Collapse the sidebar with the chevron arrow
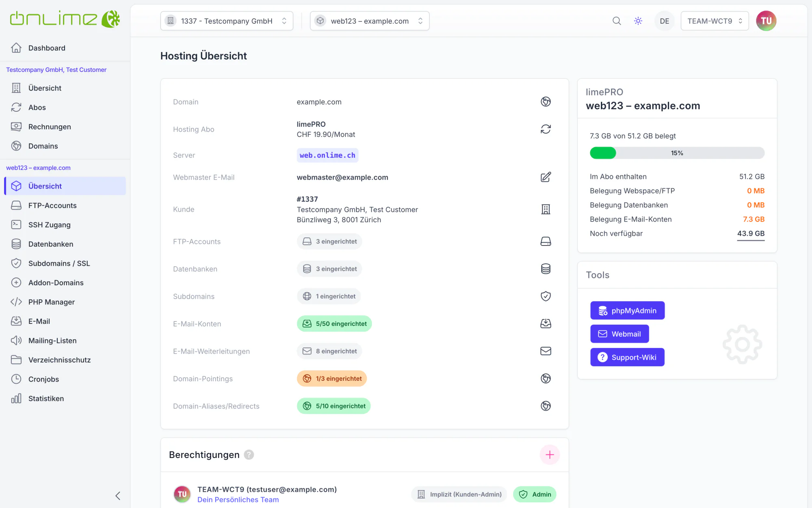The image size is (812, 508). 118,496
